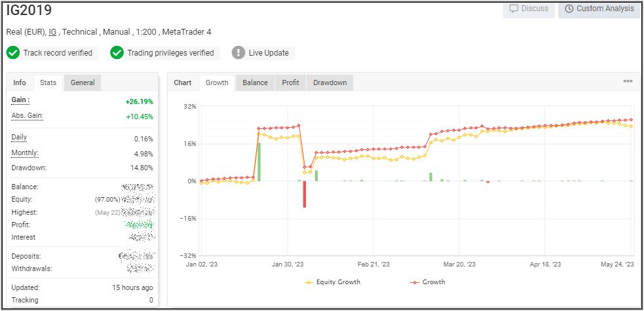Toggle the red Growth legend series
The height and width of the screenshot is (311, 644).
428,282
